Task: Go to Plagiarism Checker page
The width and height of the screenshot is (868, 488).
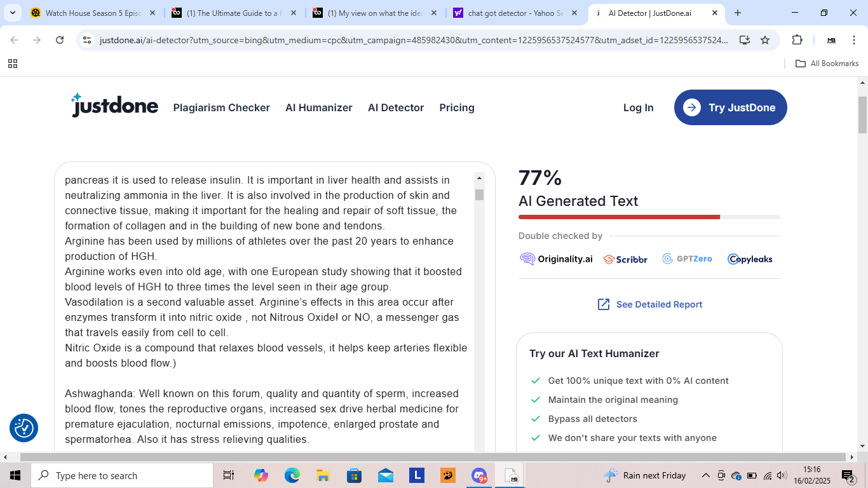Action: pos(221,107)
